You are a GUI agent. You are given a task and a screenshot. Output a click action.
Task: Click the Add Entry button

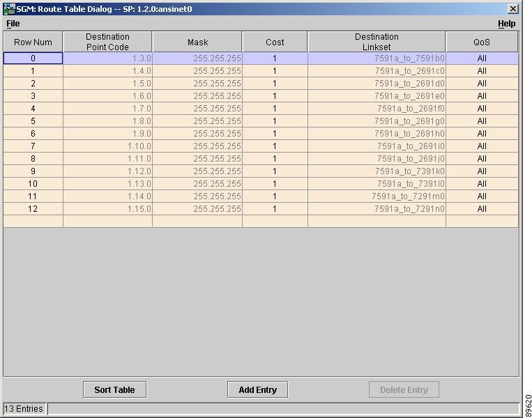(x=257, y=389)
